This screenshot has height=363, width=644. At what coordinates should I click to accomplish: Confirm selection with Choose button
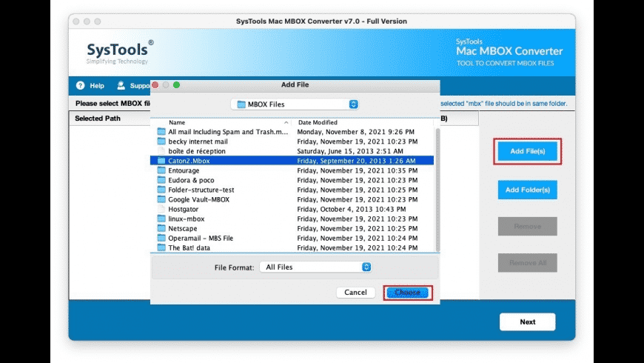[x=407, y=293]
